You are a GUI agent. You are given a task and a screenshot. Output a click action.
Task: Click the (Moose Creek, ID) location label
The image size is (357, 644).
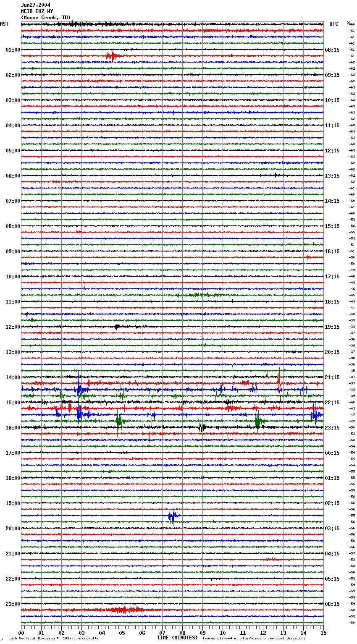[x=46, y=18]
